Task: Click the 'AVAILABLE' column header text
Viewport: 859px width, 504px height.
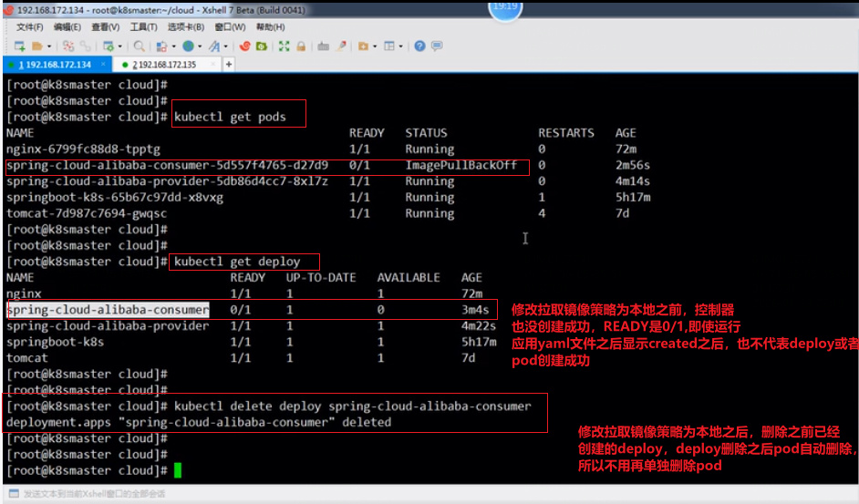Action: coord(409,277)
